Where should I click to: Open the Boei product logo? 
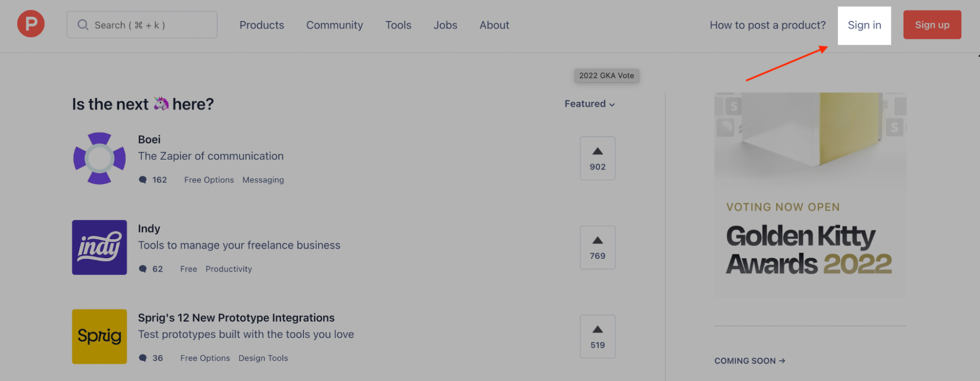pos(100,158)
